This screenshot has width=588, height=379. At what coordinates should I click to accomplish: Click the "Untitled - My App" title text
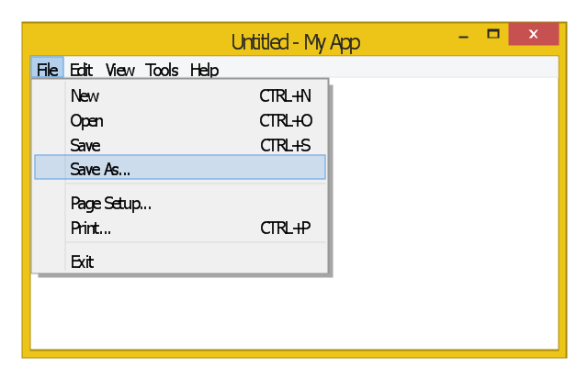(295, 42)
